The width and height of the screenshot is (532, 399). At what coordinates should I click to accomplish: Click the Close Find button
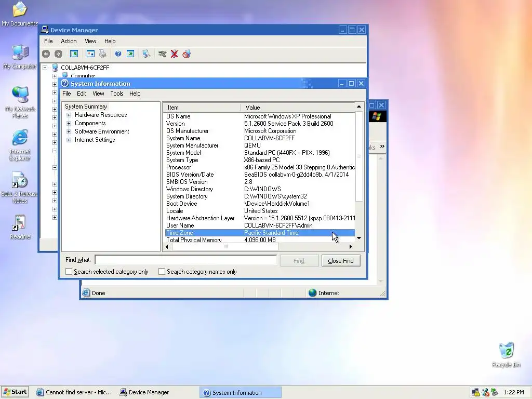tap(341, 261)
